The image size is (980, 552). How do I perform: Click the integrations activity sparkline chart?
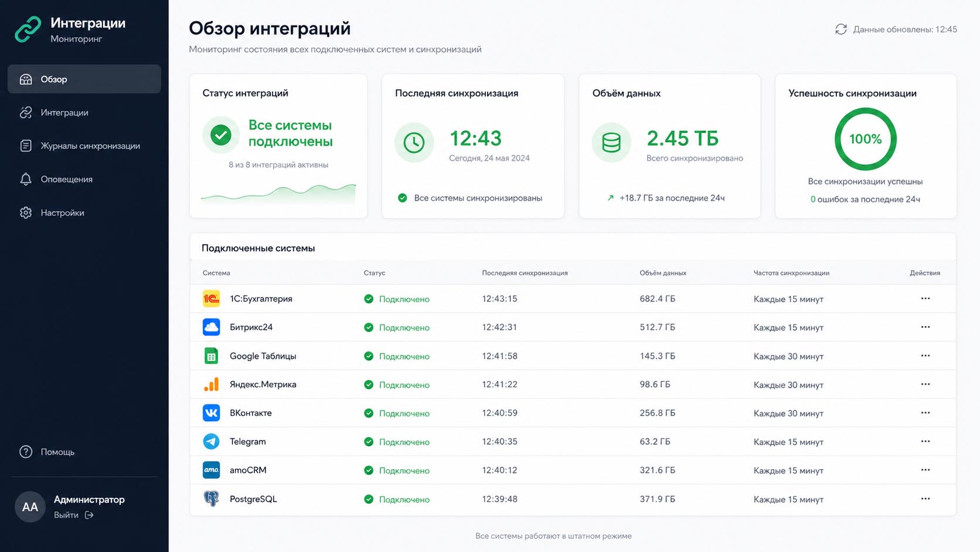[x=278, y=194]
